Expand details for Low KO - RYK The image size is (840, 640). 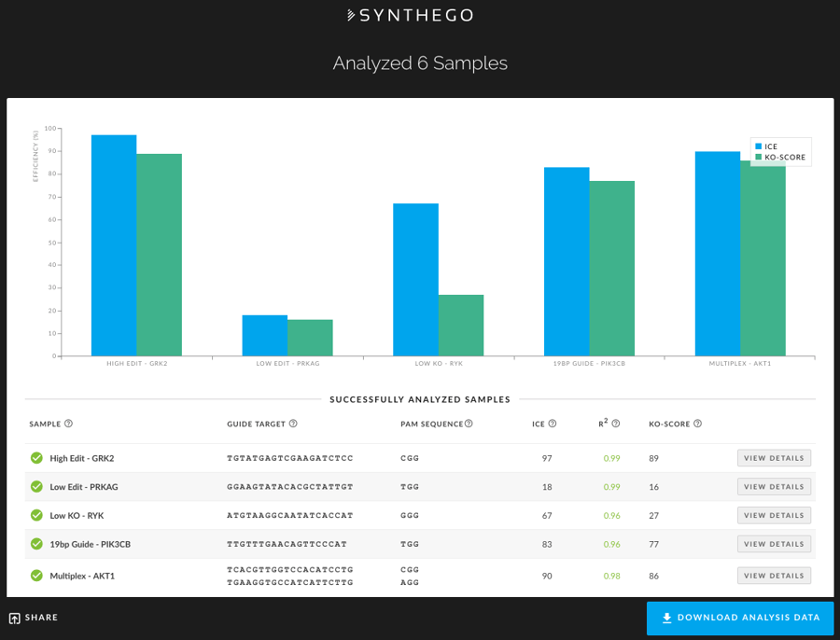774,514
